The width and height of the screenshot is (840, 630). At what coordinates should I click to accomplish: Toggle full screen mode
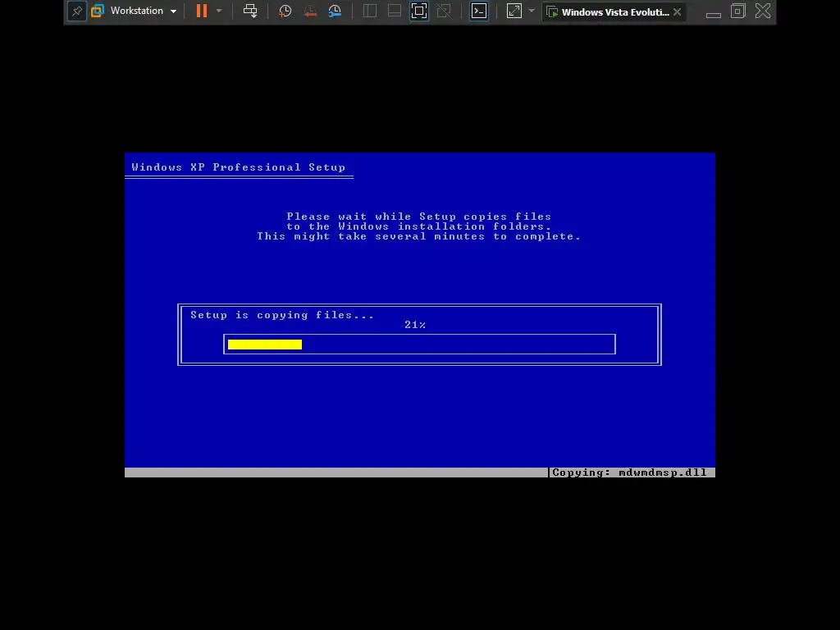coord(419,11)
